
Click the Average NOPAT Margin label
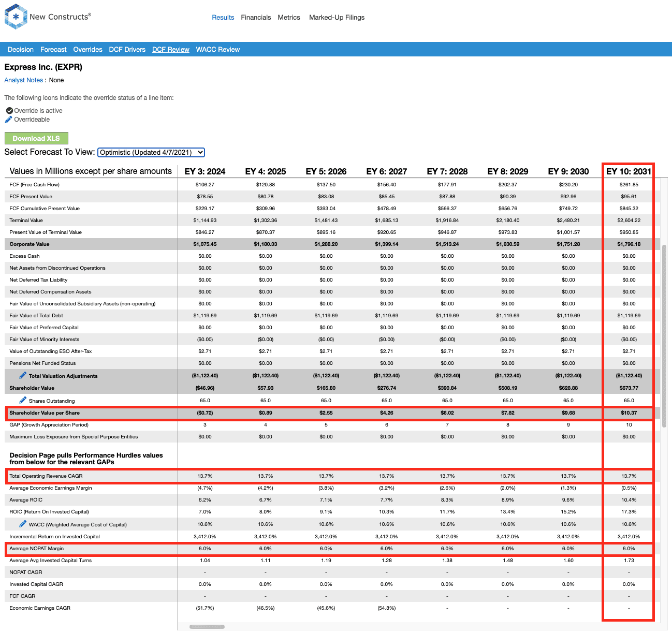tap(37, 549)
